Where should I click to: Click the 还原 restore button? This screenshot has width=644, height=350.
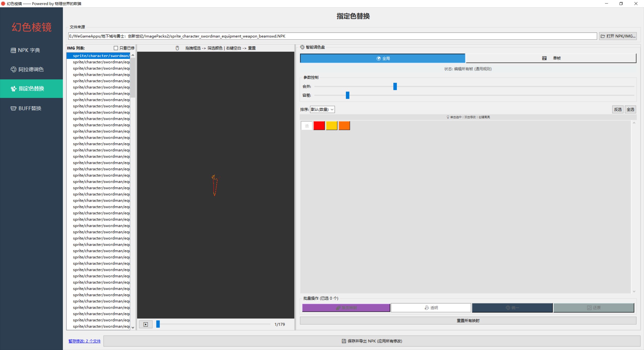(x=593, y=307)
